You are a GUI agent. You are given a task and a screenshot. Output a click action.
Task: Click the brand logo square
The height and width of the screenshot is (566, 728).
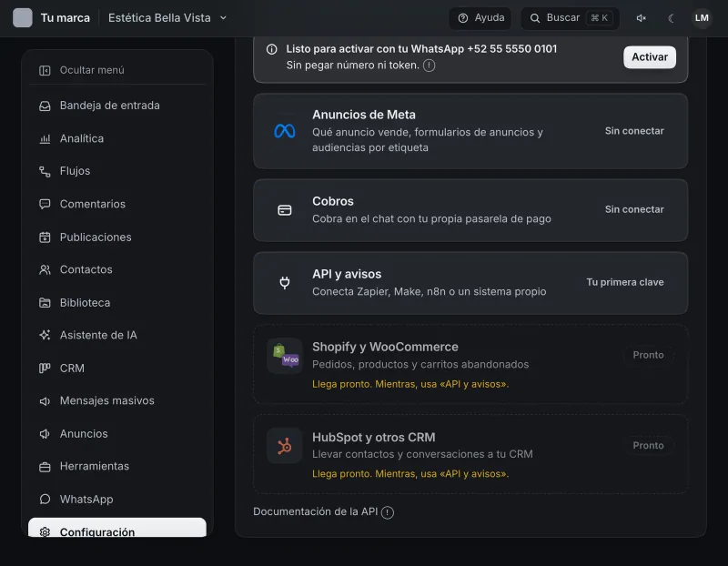[22, 18]
